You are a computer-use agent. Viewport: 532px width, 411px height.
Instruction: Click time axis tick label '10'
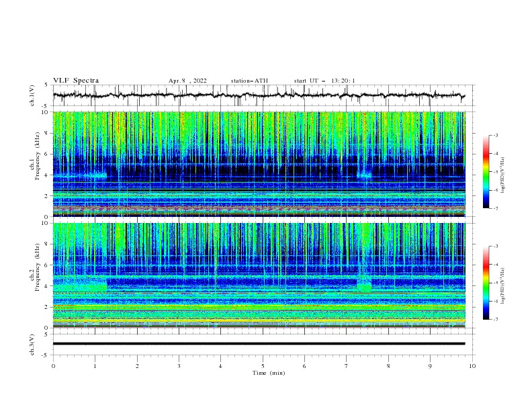coord(472,366)
